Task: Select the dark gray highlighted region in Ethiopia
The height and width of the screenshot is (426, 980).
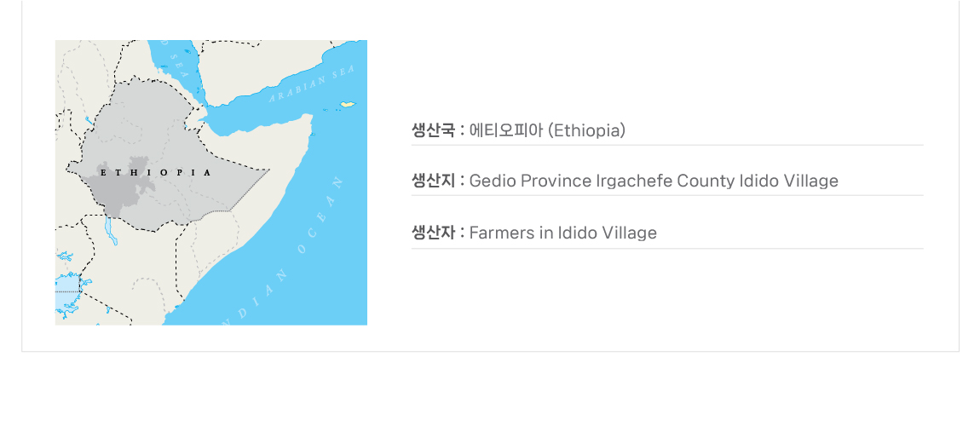Action: [124, 183]
